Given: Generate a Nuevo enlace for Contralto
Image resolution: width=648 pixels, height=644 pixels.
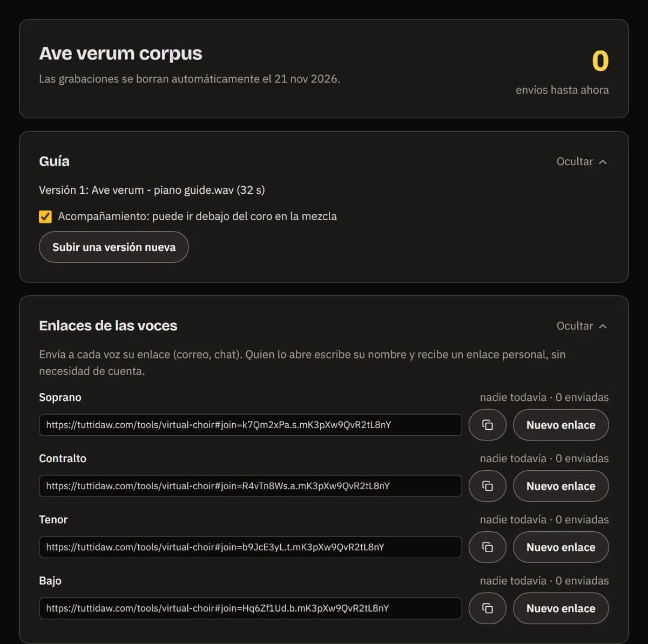Looking at the screenshot, I should [x=561, y=486].
